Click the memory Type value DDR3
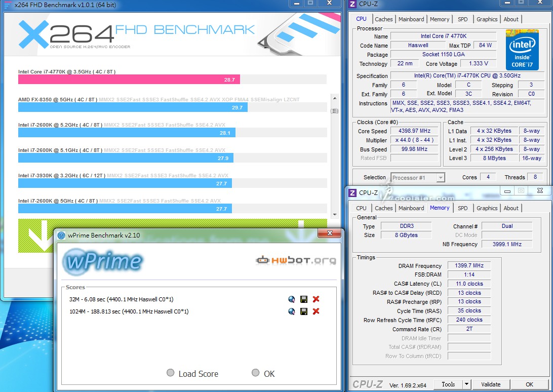Viewport: 553px width, 392px height. click(406, 226)
